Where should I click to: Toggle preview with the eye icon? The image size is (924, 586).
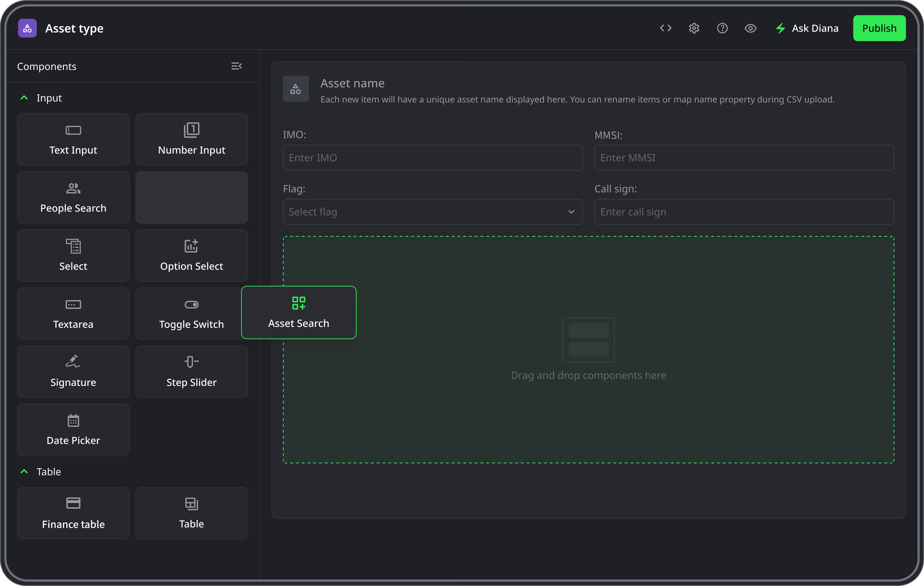click(x=750, y=28)
